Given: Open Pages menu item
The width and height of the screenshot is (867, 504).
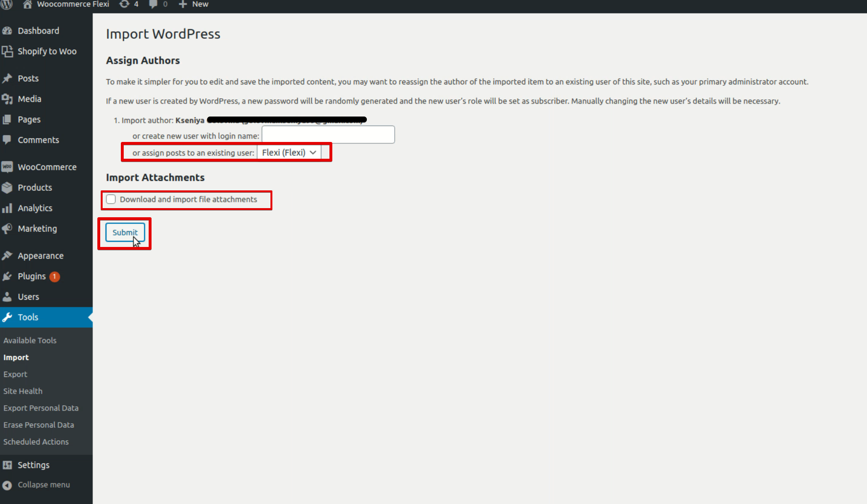Looking at the screenshot, I should [x=29, y=119].
